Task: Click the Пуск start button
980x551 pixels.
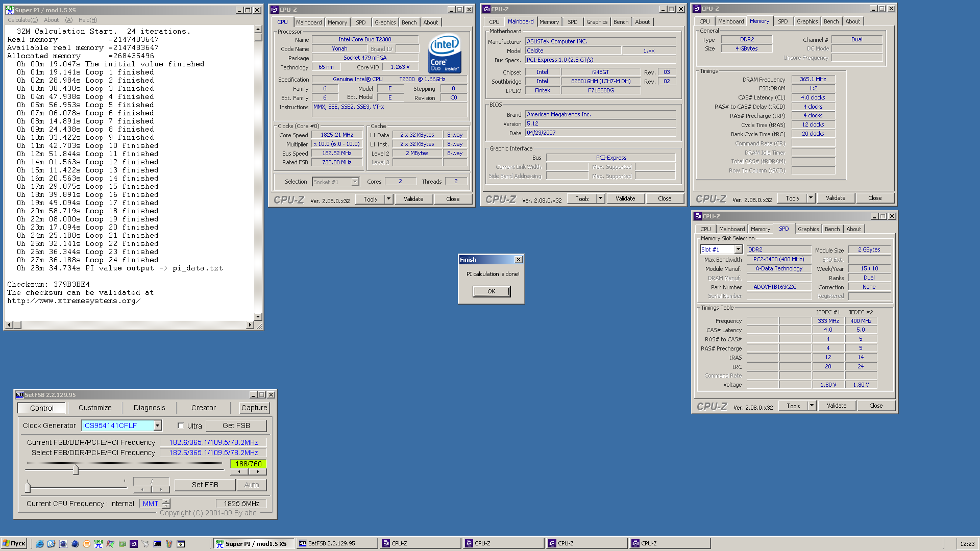Action: click(14, 544)
